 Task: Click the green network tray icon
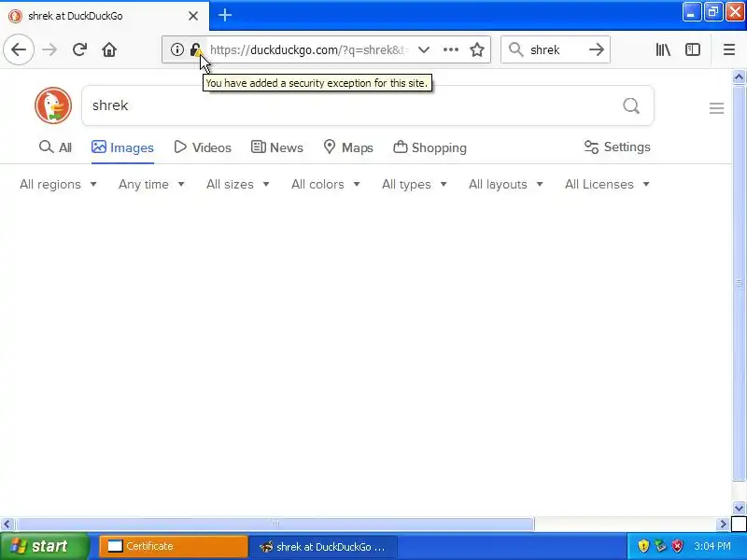tap(660, 546)
